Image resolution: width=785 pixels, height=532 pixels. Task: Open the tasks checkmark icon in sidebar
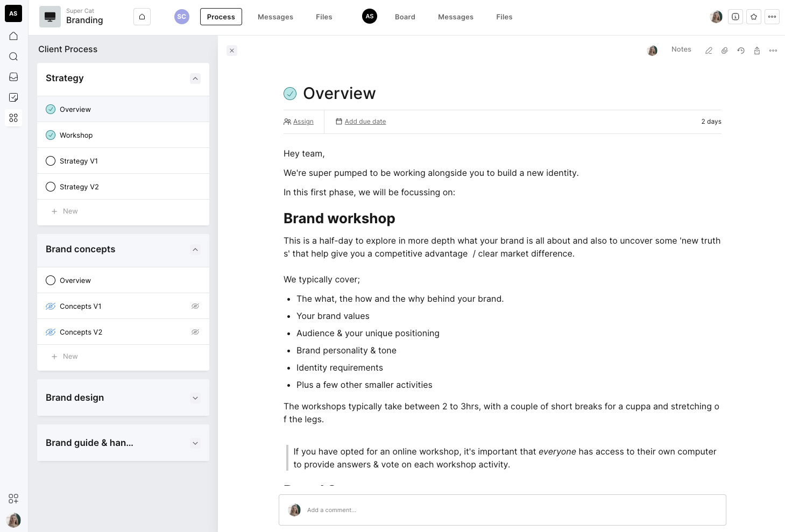13,97
